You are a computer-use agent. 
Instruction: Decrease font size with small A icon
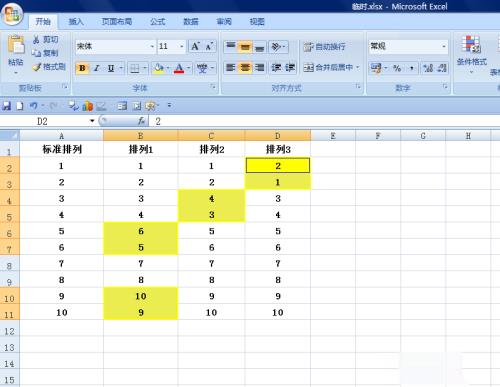(x=209, y=46)
